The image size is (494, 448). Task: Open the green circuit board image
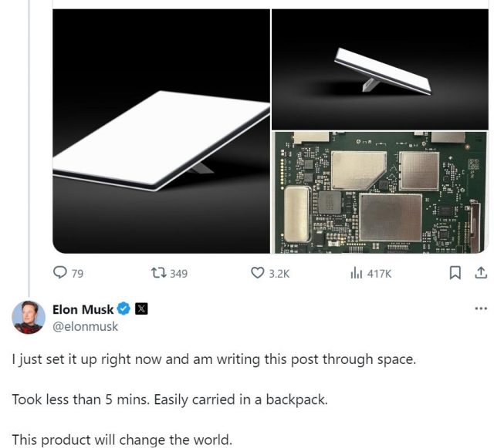tap(380, 191)
